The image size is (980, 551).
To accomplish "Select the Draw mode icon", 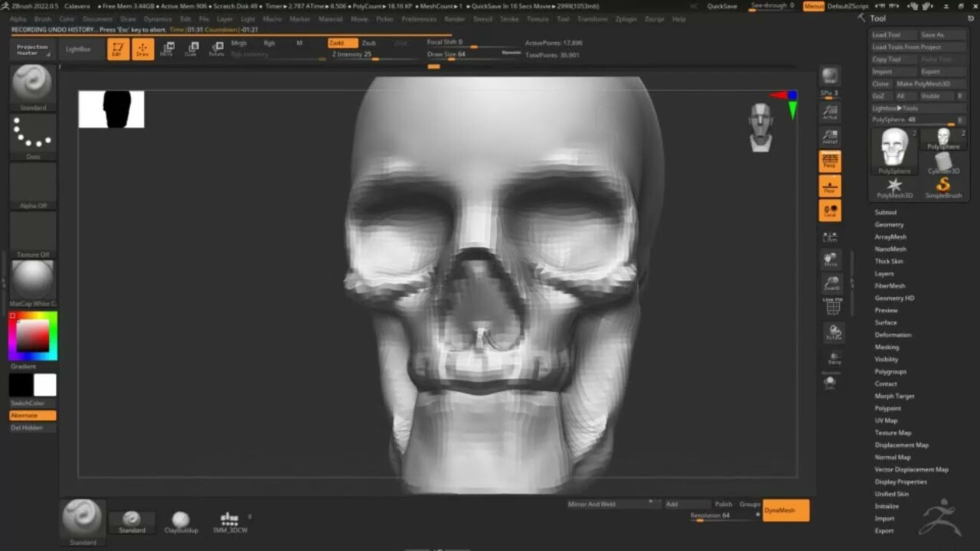I will pyautogui.click(x=142, y=48).
